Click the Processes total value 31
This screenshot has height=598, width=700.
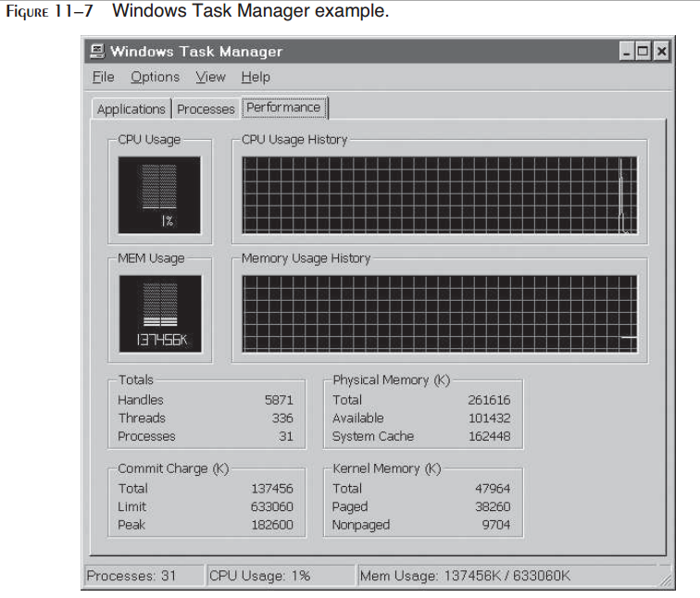pos(286,436)
